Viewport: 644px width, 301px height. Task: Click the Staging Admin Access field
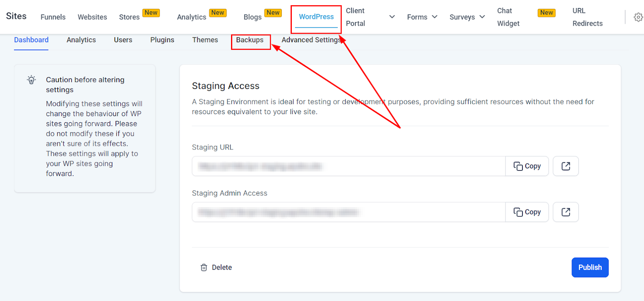tap(349, 212)
